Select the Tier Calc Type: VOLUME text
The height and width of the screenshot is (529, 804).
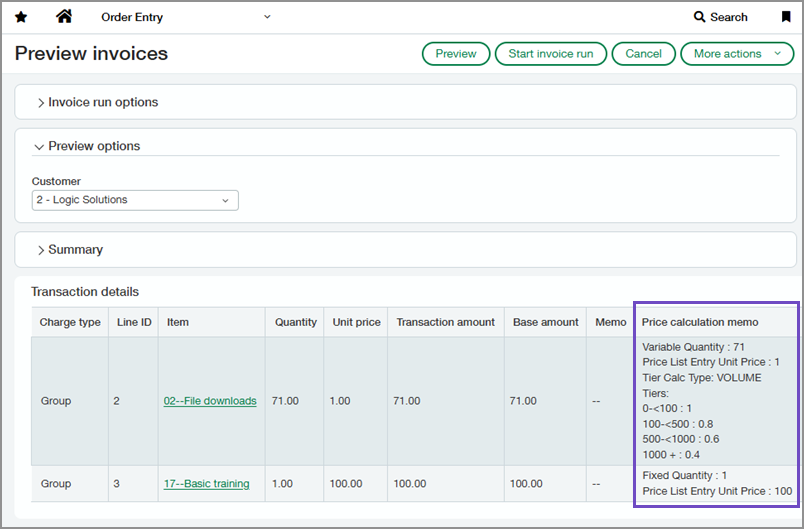pyautogui.click(x=701, y=378)
